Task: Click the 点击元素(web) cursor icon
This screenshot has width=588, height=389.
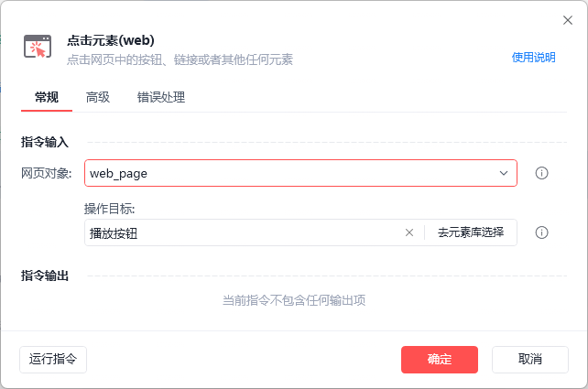Action: [38, 48]
